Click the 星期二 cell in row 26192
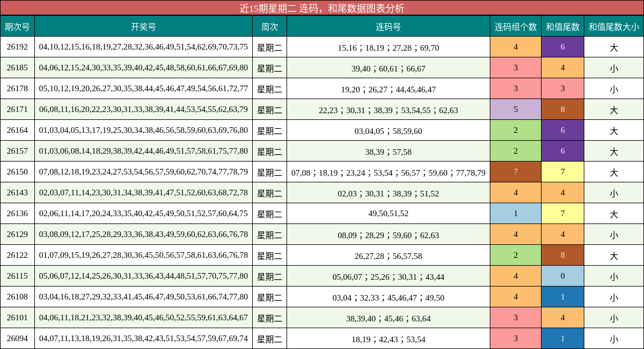The image size is (644, 349). [x=270, y=48]
